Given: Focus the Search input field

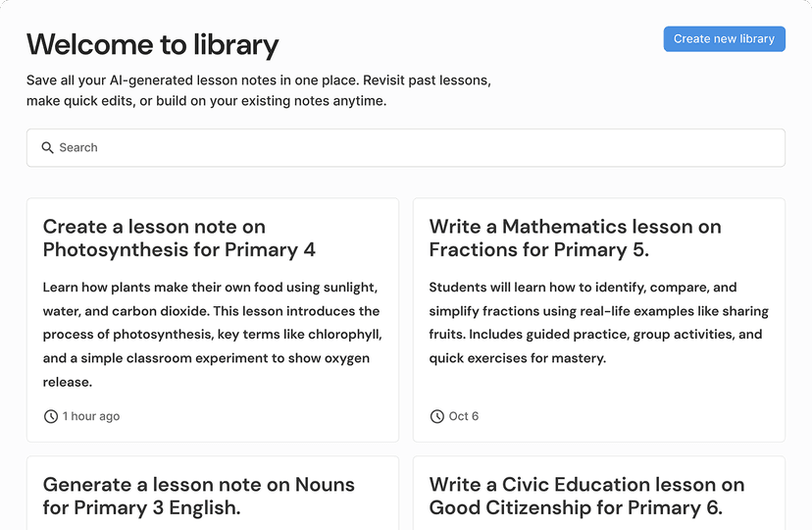Looking at the screenshot, I should [412, 148].
